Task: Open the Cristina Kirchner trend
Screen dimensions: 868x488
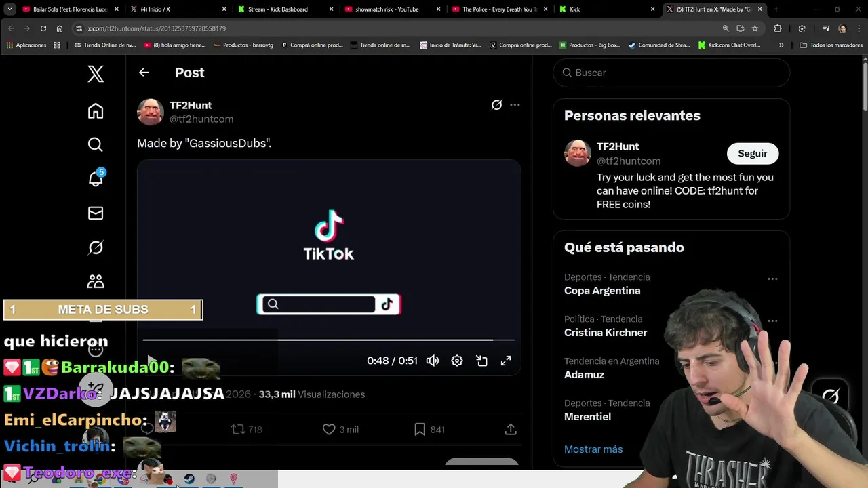Action: 606,333
